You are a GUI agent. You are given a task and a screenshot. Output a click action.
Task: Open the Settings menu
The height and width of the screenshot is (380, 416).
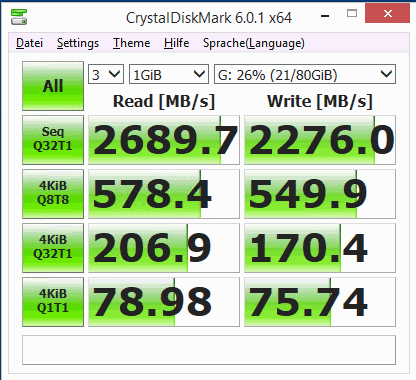[x=78, y=43]
